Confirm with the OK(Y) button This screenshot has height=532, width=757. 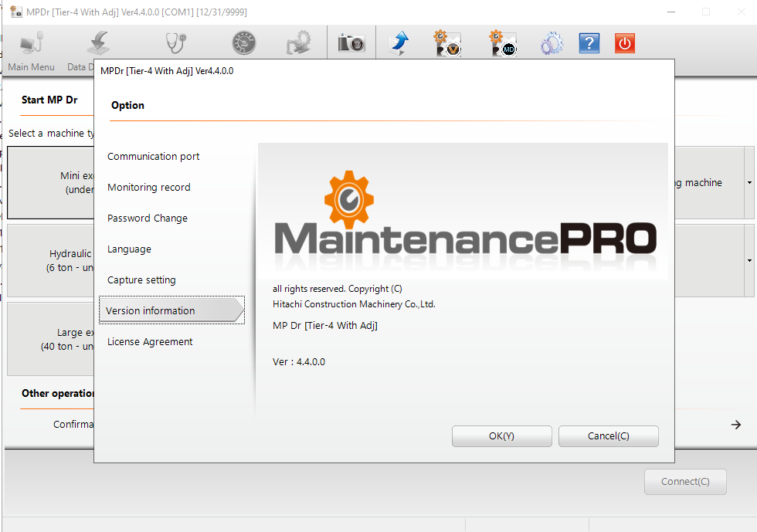501,435
